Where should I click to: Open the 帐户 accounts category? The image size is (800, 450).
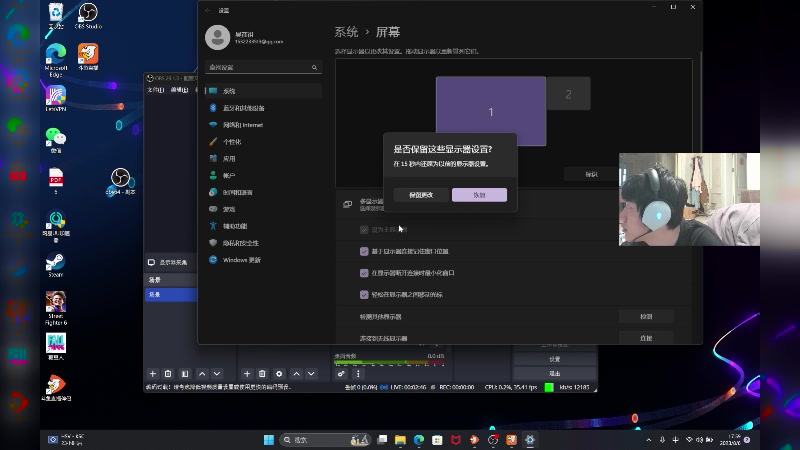(x=264, y=175)
